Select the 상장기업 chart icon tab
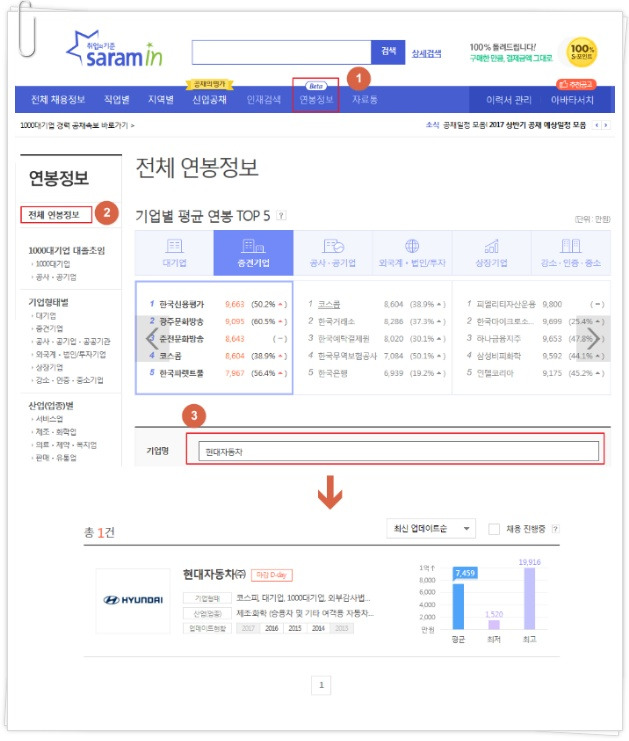 (491, 253)
